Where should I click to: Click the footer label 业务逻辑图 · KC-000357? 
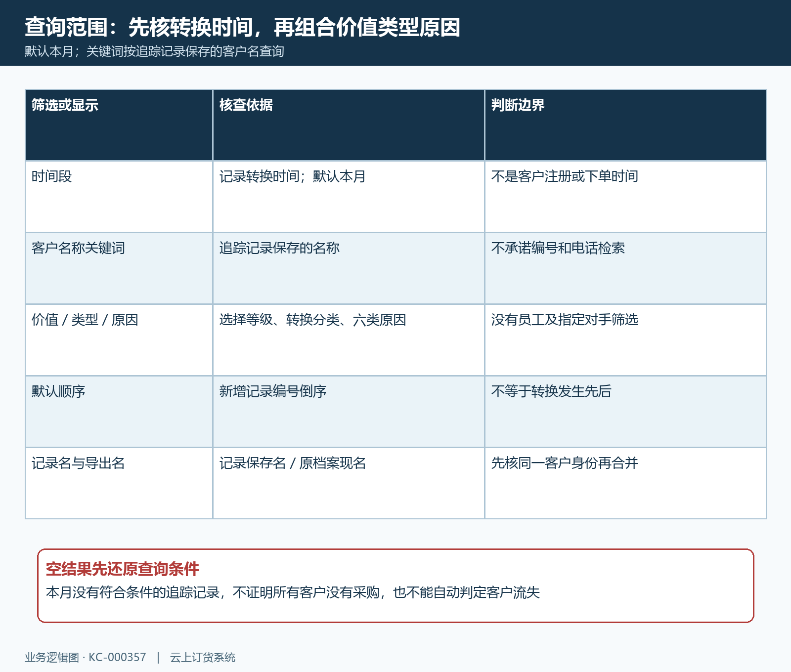click(86, 658)
